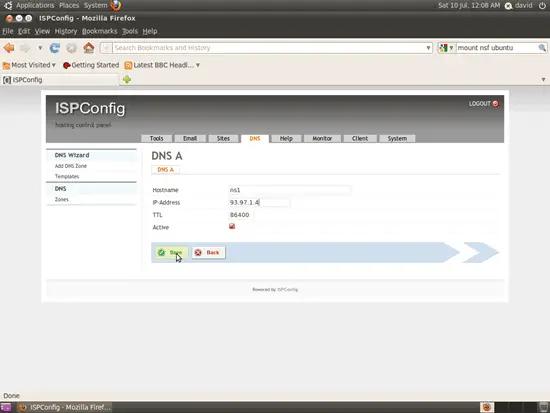Open the back/forward history dropdown arrow
Screen dimensions: 550x413
coord(40,48)
